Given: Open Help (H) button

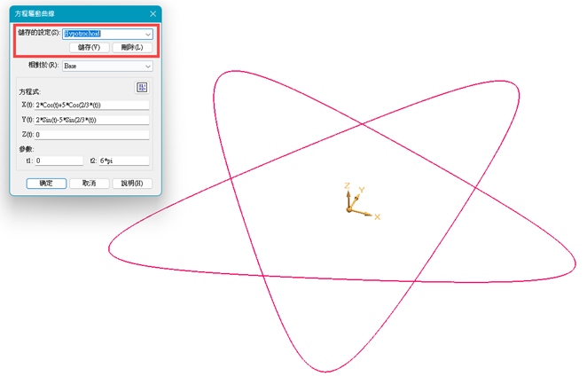Looking at the screenshot, I should point(132,184).
